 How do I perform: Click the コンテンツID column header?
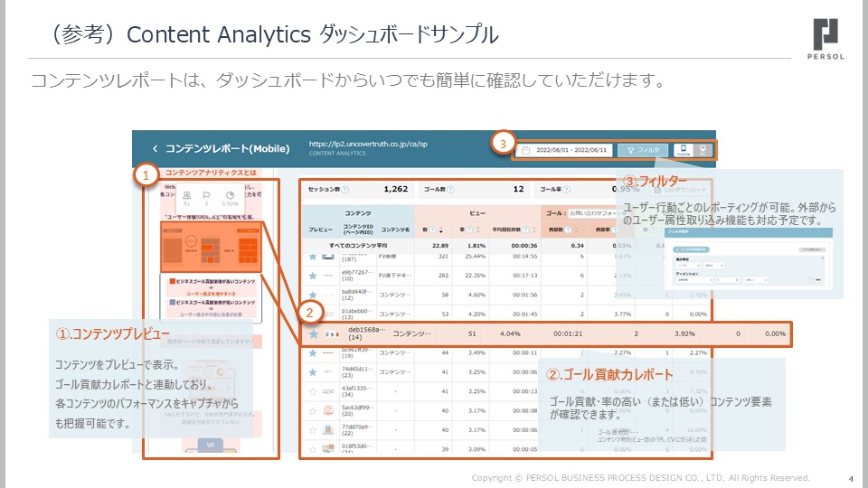click(358, 229)
